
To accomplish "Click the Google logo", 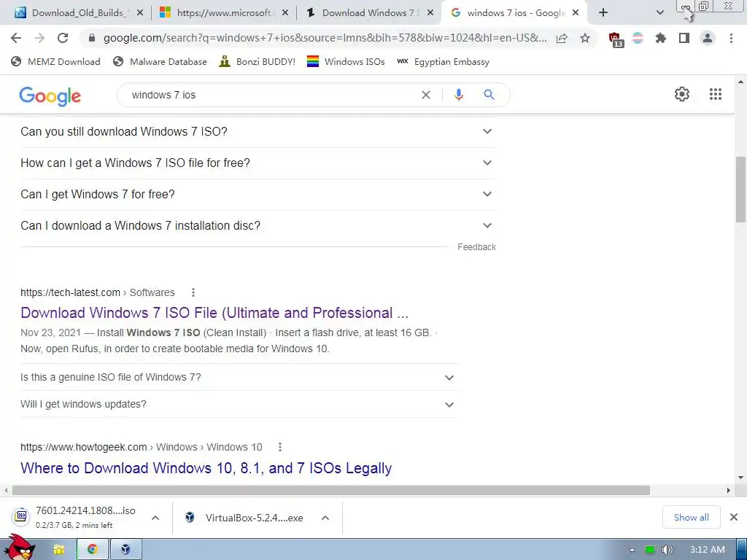I will tap(50, 96).
